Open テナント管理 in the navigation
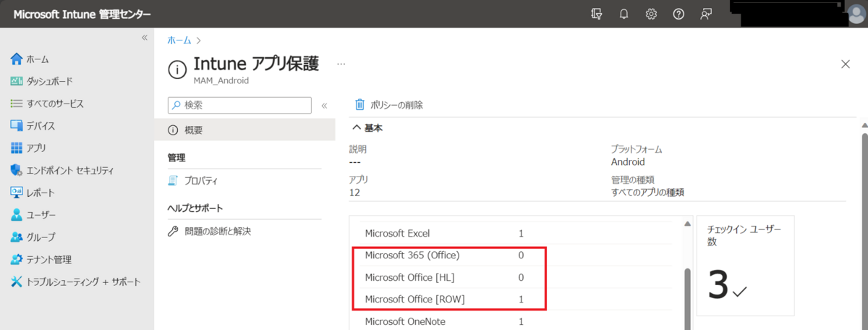 [x=49, y=260]
